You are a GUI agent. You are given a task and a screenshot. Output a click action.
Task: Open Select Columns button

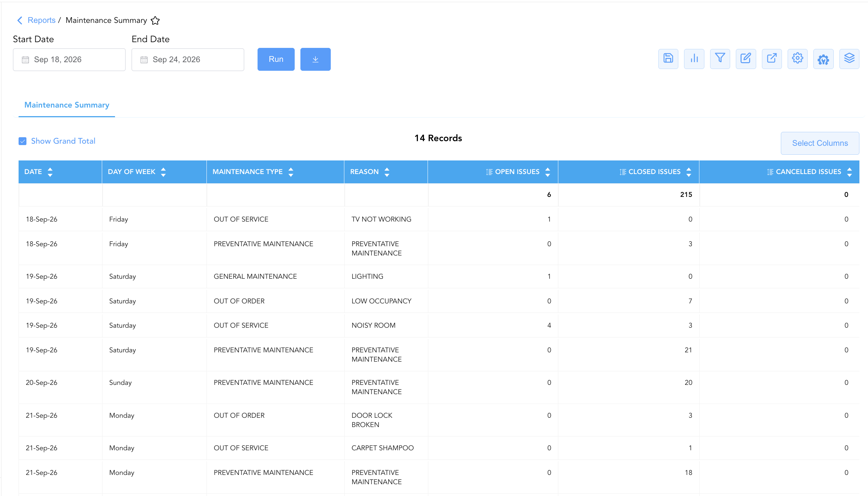pyautogui.click(x=820, y=143)
